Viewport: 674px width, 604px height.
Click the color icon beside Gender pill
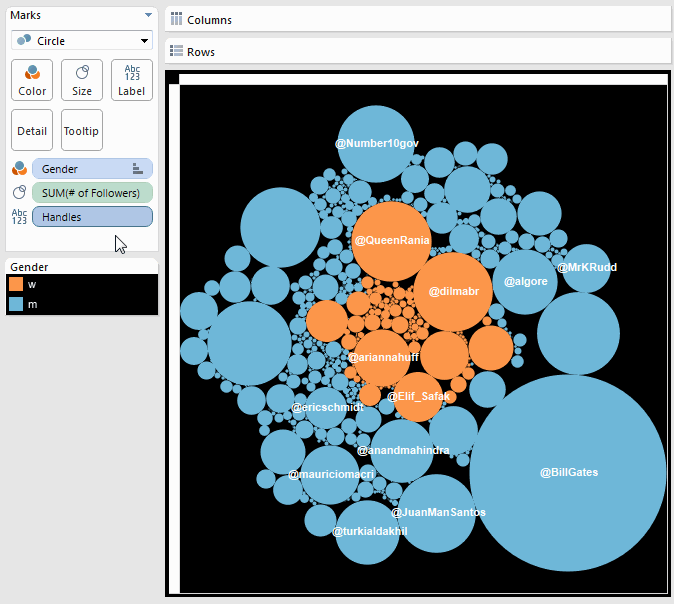(19, 169)
